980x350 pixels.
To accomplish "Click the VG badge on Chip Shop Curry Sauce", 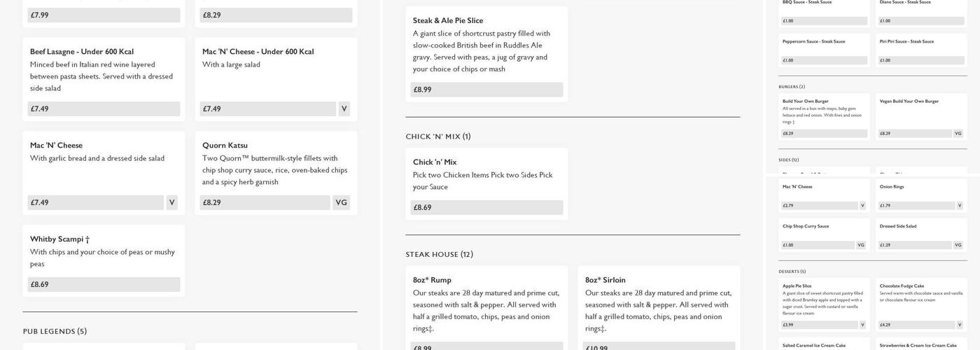I will click(861, 246).
